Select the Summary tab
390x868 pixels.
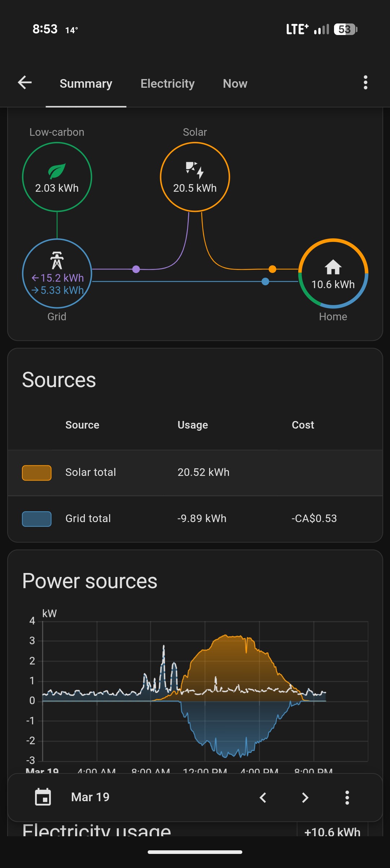pos(86,84)
